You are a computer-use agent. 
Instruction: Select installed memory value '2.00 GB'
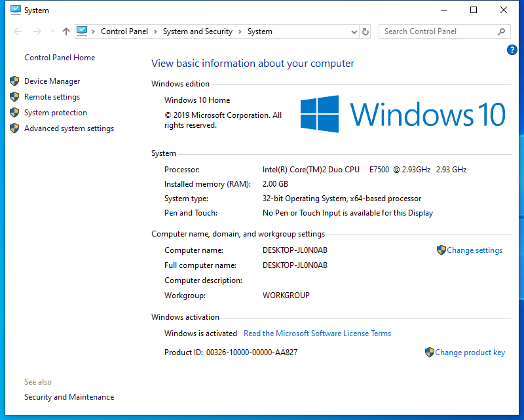[x=275, y=184]
